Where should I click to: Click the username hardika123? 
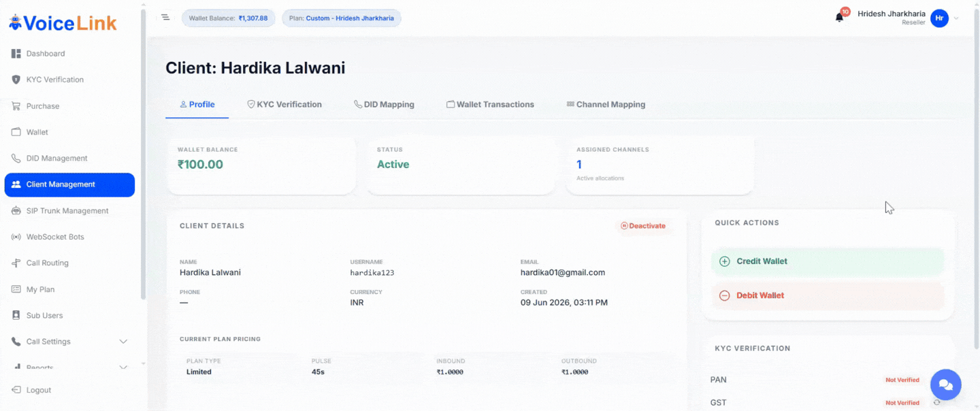click(x=372, y=273)
